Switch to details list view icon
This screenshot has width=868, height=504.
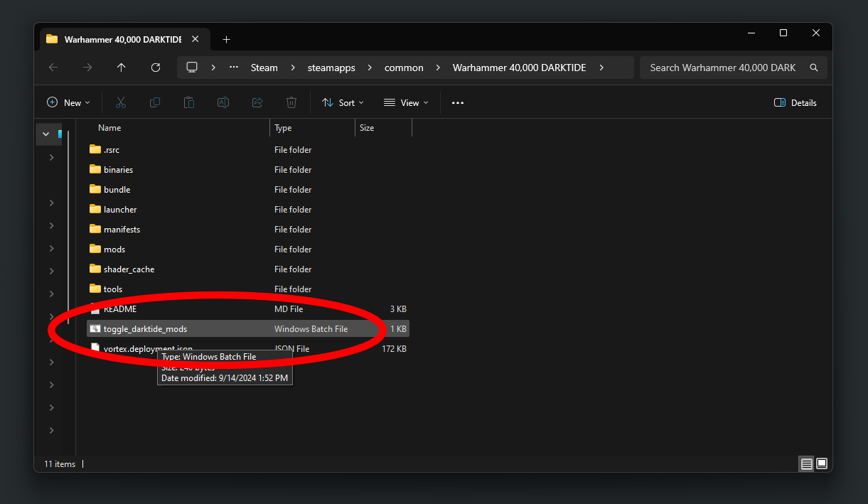(807, 463)
